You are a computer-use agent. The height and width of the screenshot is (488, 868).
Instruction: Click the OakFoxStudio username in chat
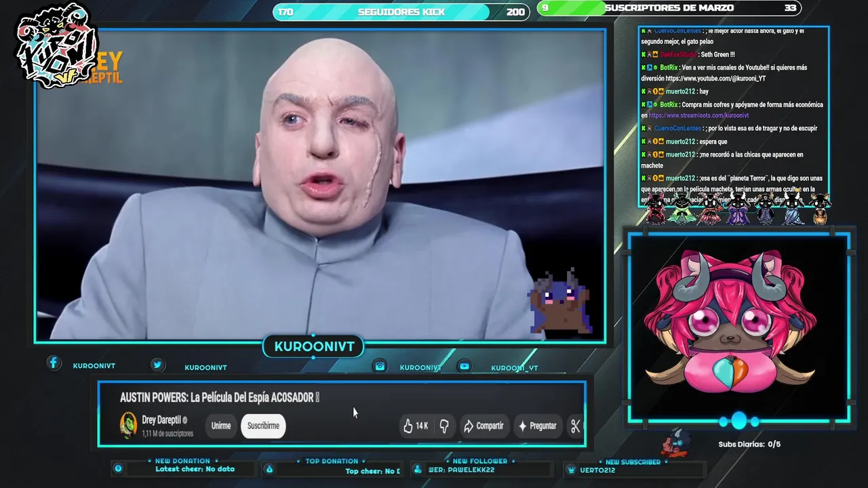point(679,54)
